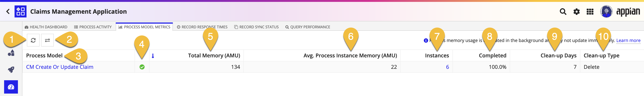Switch to the Health Dashboard tab
This screenshot has height=96, width=644.
[46, 27]
